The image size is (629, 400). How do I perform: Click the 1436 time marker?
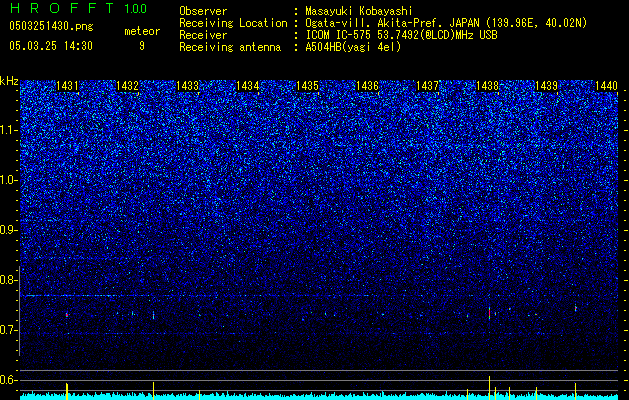click(367, 86)
